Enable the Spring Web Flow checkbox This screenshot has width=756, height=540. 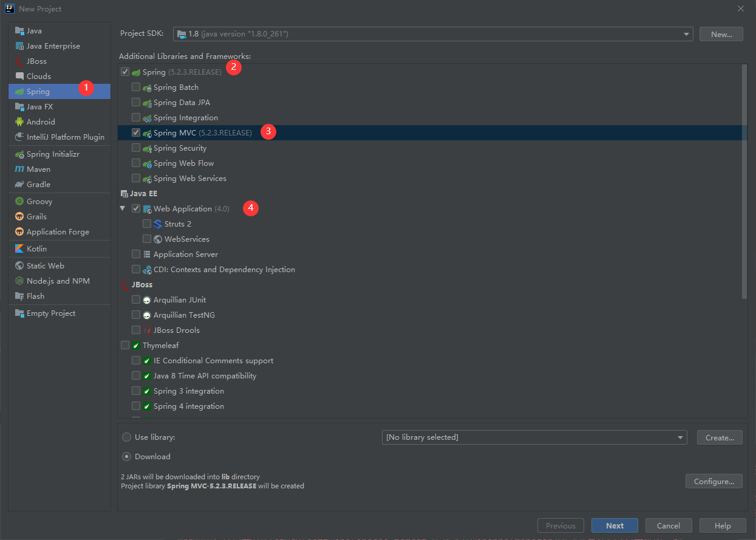136,163
